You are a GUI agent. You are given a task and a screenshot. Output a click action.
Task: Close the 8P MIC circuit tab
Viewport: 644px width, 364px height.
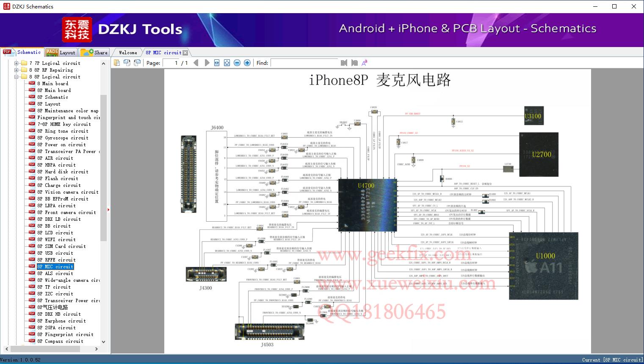(x=185, y=53)
